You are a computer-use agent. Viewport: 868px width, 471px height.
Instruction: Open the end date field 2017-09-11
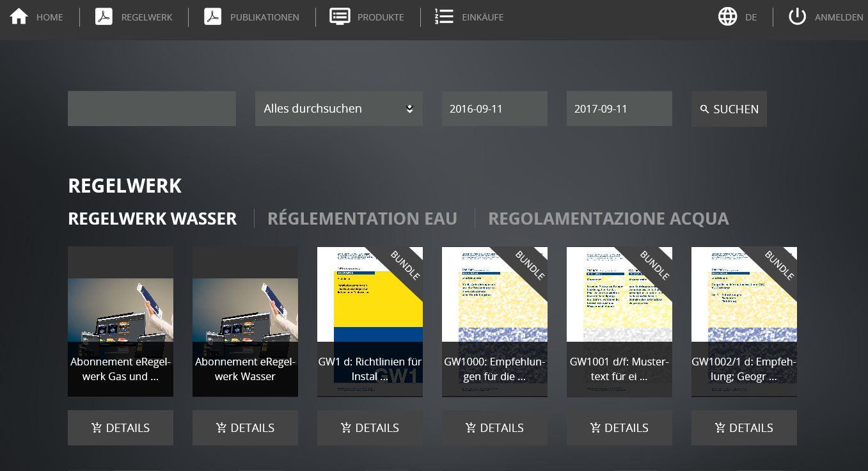619,109
